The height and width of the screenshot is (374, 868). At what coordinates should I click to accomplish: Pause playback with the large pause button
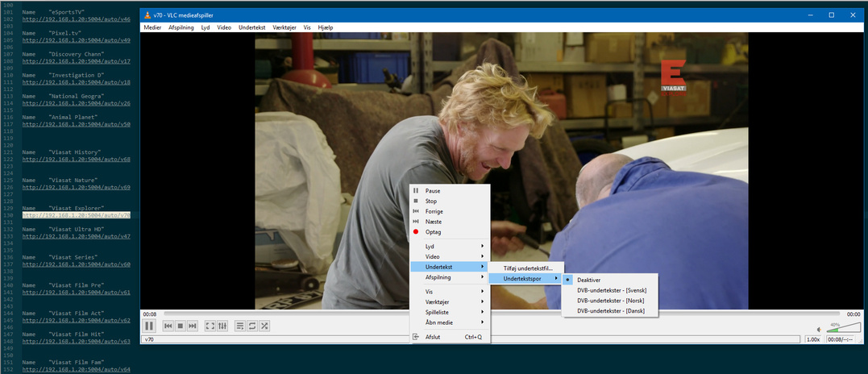coord(149,326)
